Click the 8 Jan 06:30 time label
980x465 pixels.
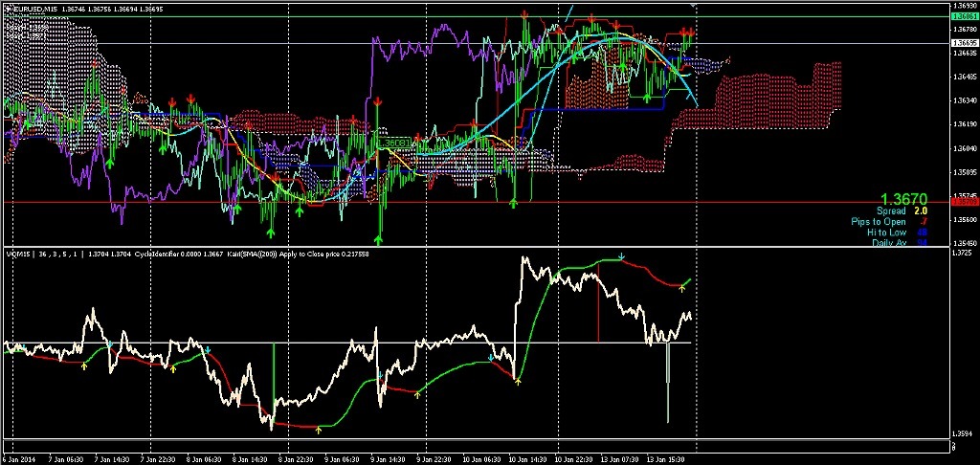(203, 458)
